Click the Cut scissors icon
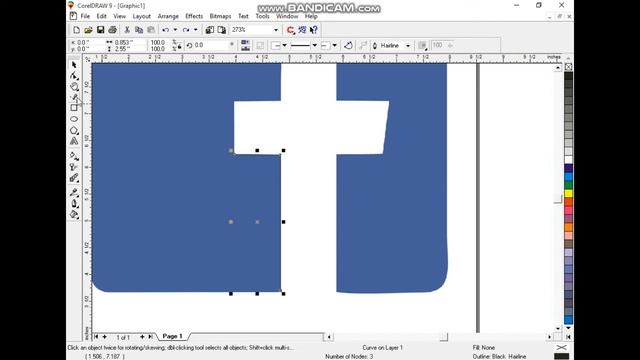Viewport: 640px width, 360px height. tap(127, 30)
